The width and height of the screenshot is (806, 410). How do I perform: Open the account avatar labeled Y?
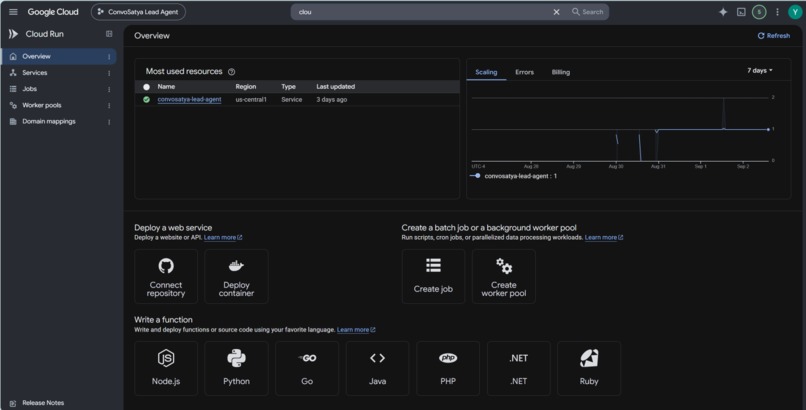[795, 12]
